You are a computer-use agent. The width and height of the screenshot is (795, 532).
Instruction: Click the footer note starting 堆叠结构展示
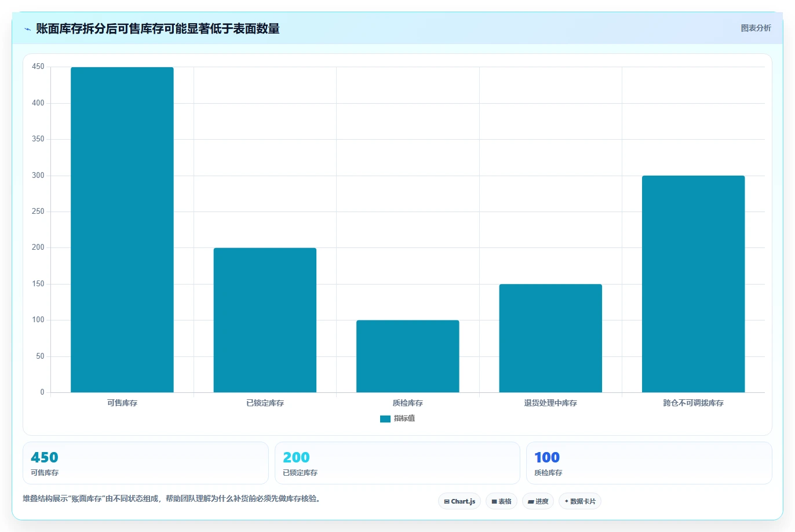[x=172, y=498]
